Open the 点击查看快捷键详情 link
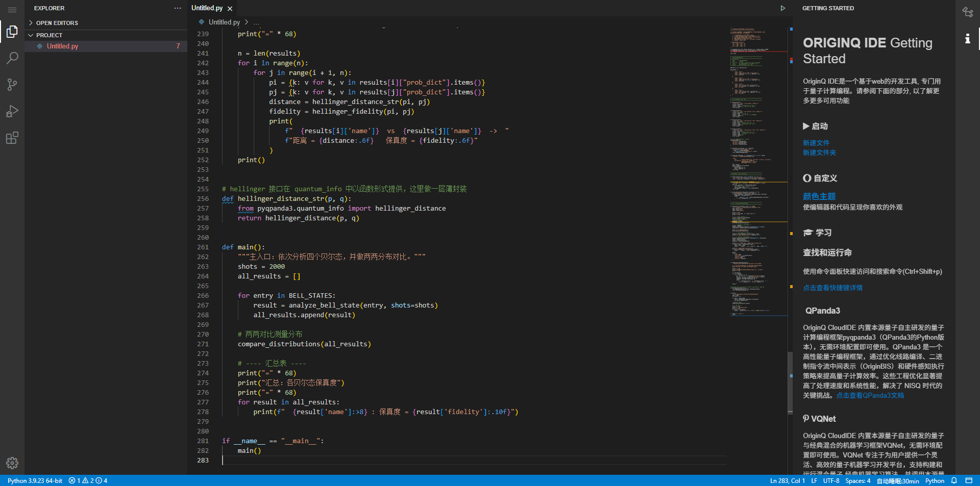 tap(832, 288)
